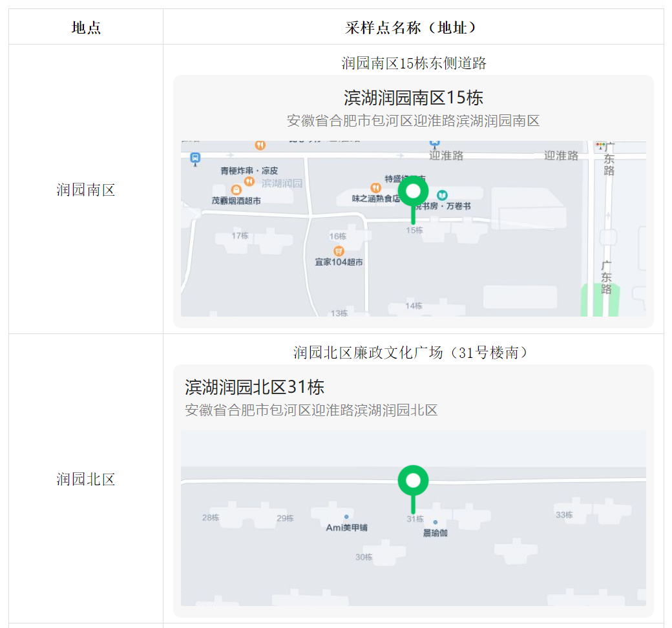The width and height of the screenshot is (672, 628).
Task: Click the 润园南区15栋东侧道路 sampling point text
Action: pyautogui.click(x=414, y=63)
